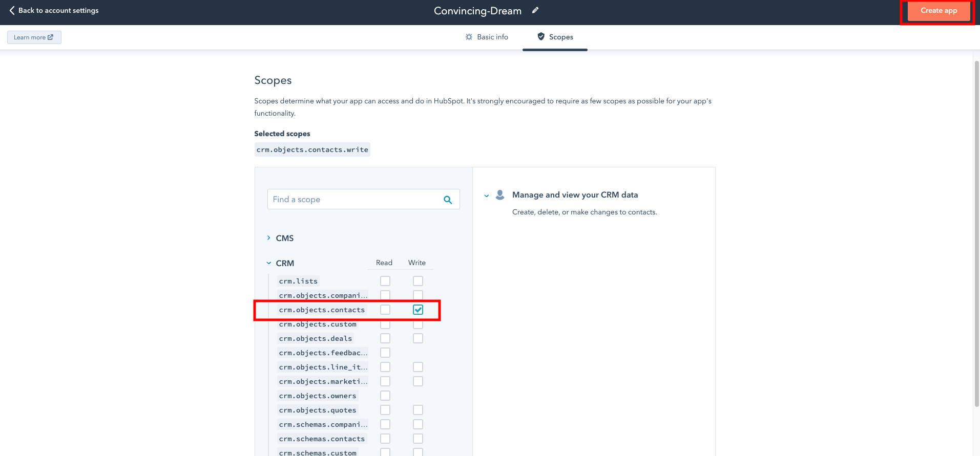Enable Write for crm.objects.quotes

[418, 410]
